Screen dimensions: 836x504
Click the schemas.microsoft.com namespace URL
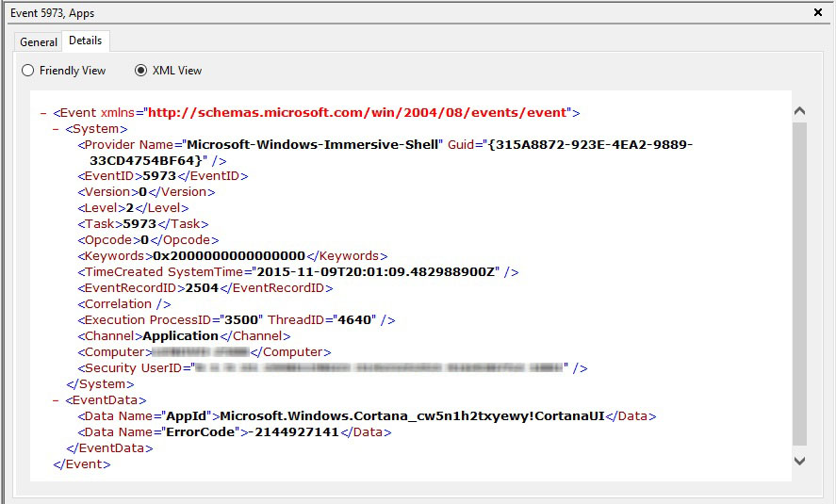click(356, 113)
